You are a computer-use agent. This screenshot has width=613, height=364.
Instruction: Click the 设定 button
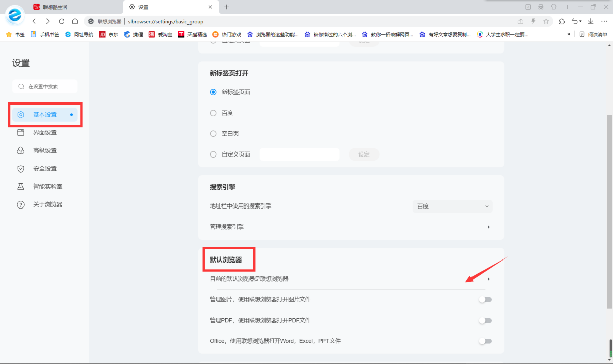[x=364, y=154]
